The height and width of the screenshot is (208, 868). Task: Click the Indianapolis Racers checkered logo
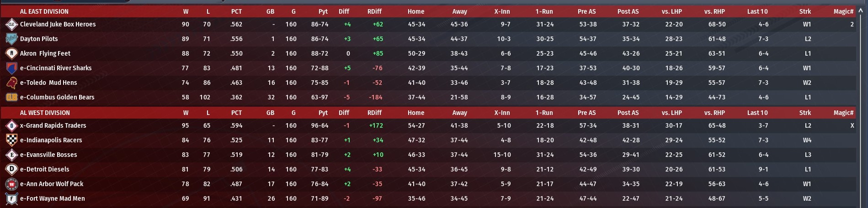(x=11, y=140)
